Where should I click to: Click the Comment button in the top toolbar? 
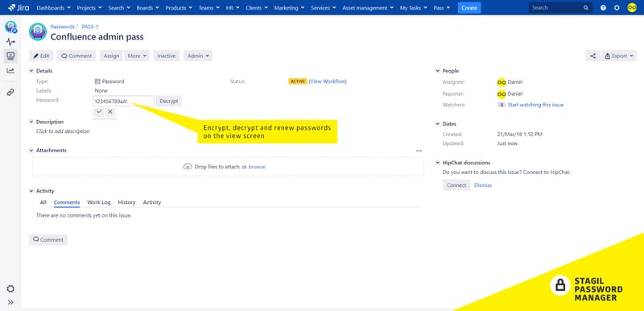tap(76, 56)
